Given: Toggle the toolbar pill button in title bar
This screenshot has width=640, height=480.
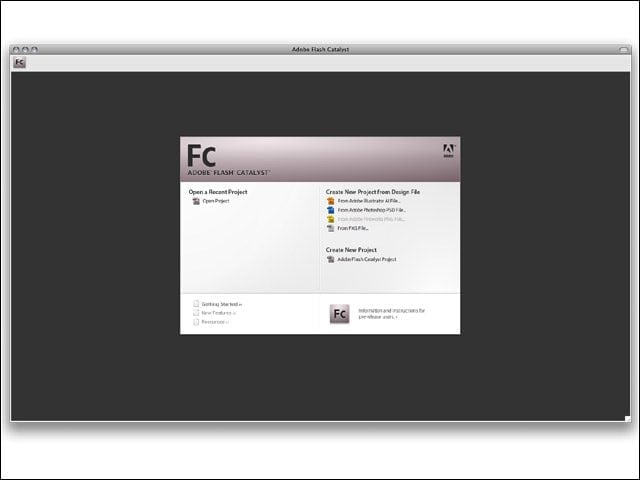Looking at the screenshot, I should (x=623, y=49).
